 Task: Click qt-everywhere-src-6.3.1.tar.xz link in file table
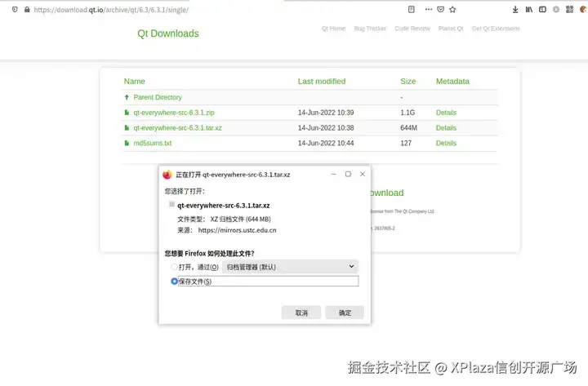pos(177,128)
